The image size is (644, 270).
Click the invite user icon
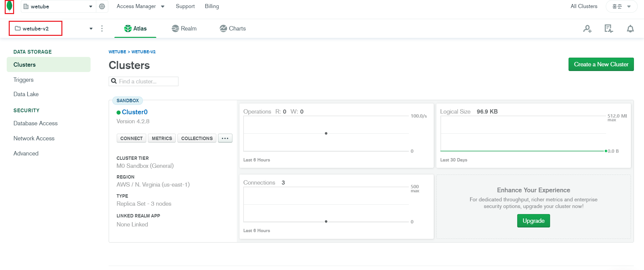click(587, 29)
